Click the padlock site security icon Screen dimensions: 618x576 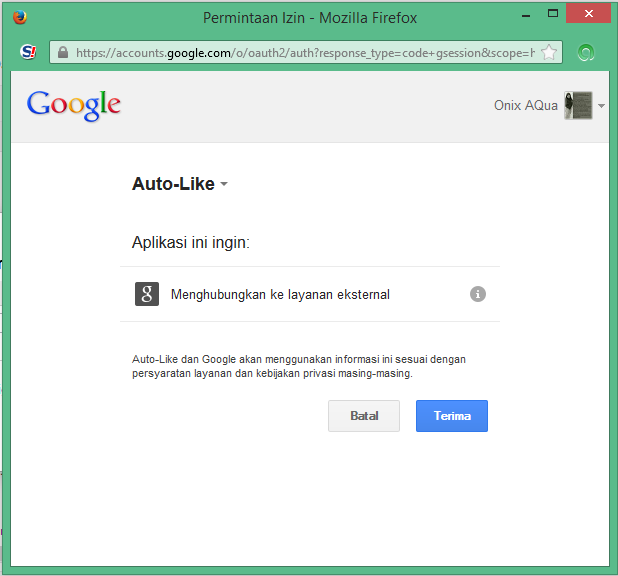pos(63,52)
